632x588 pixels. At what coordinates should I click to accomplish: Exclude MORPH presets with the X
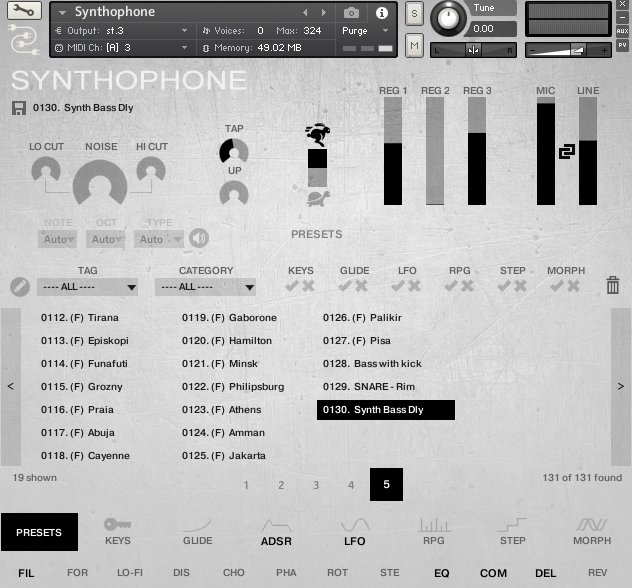[x=573, y=286]
